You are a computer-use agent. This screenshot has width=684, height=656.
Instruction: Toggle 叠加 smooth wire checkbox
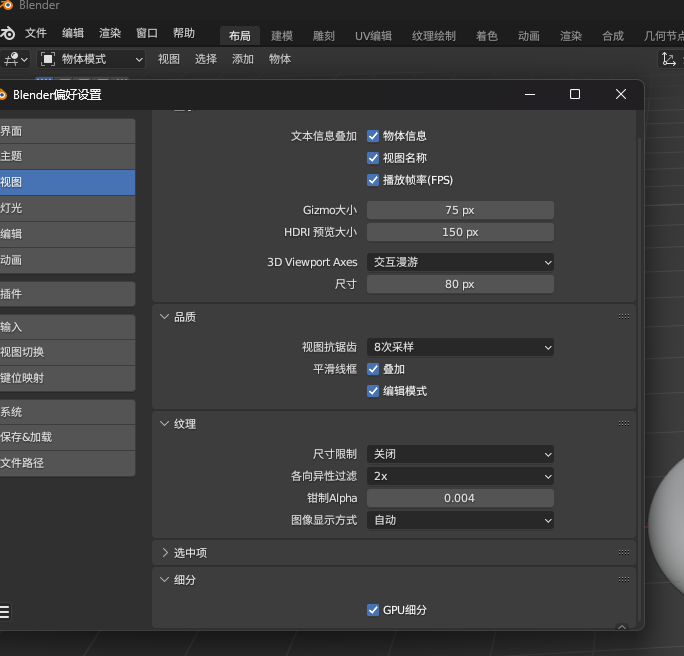(x=373, y=369)
